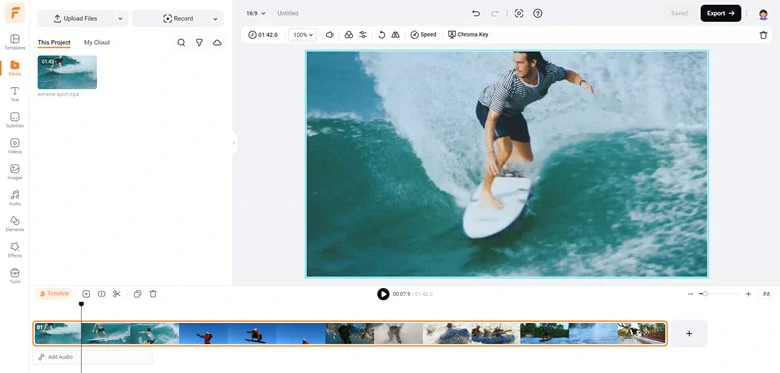Click the add scene icon in timeline bar

pyautogui.click(x=86, y=294)
